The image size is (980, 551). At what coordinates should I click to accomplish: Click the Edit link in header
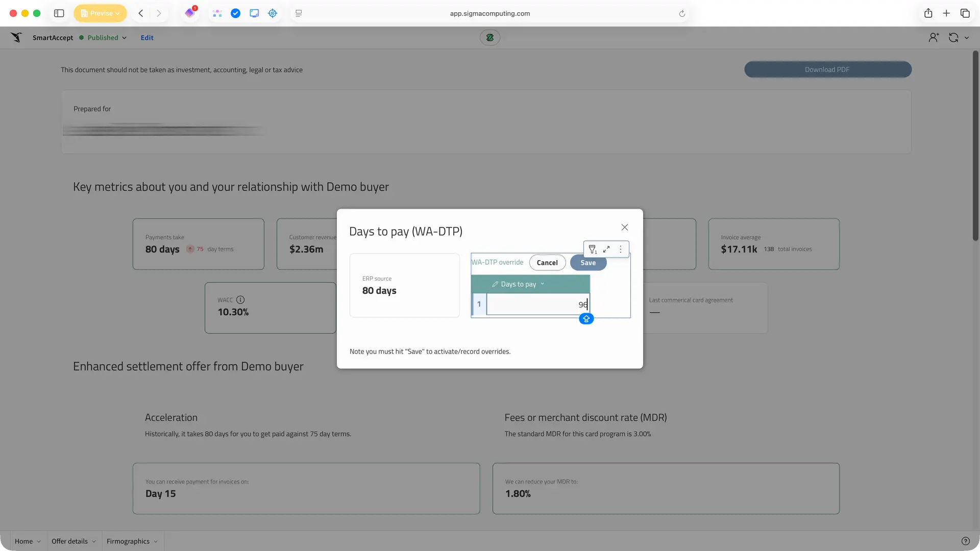click(147, 38)
